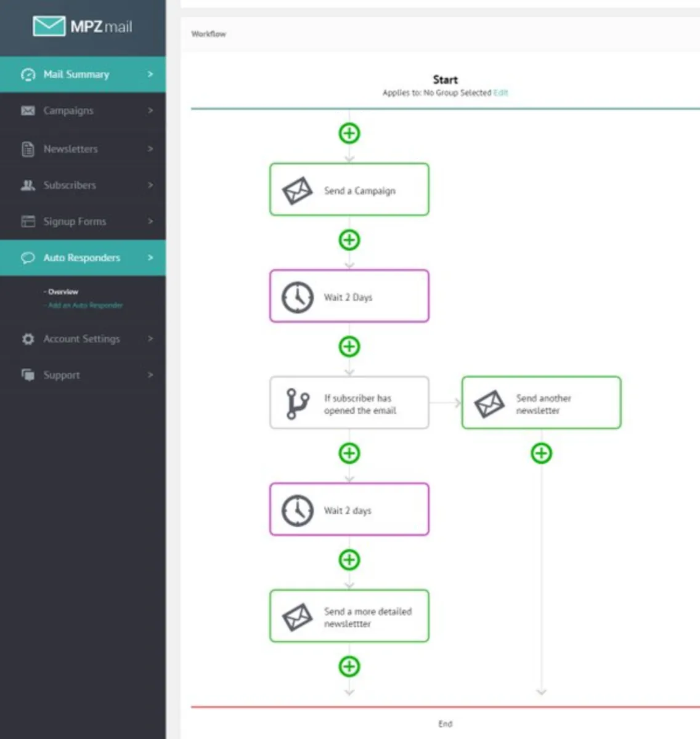Click the Support icon in the sidebar
700x739 pixels.
click(x=27, y=375)
